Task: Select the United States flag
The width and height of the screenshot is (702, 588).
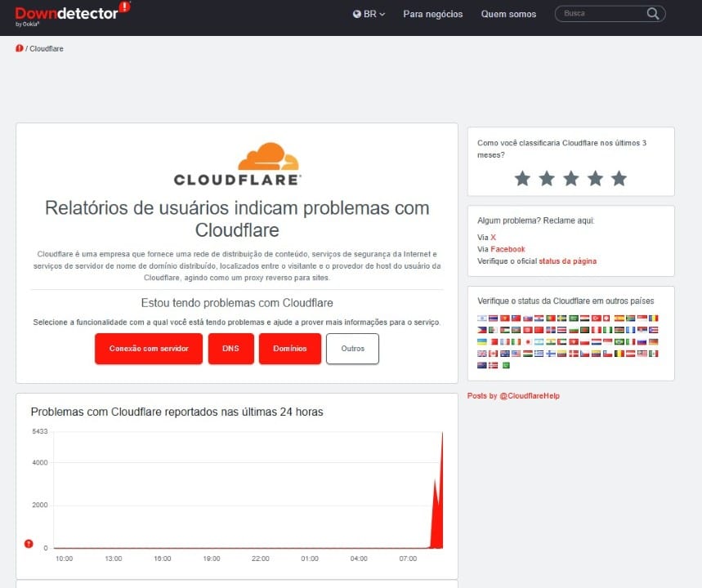Action: click(x=516, y=354)
